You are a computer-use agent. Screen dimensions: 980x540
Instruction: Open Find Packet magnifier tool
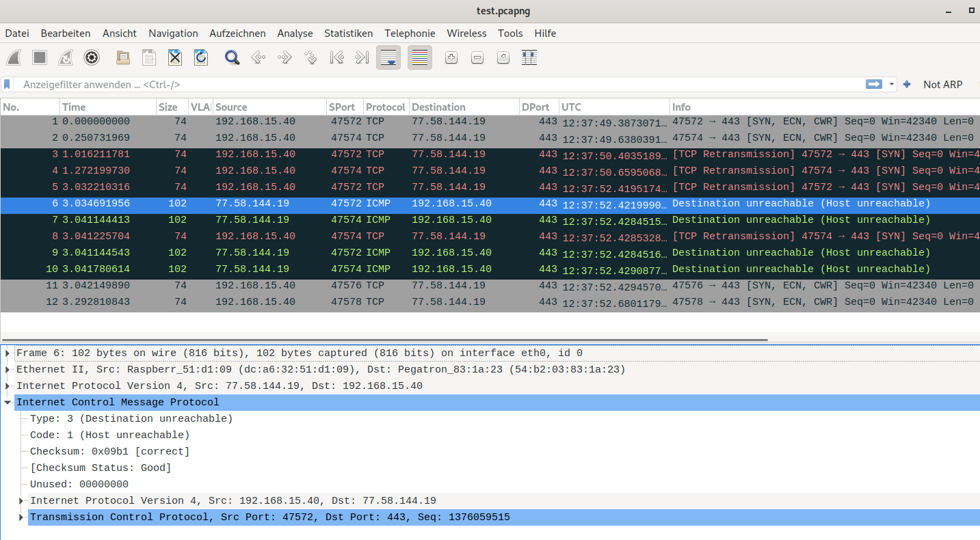(x=233, y=58)
